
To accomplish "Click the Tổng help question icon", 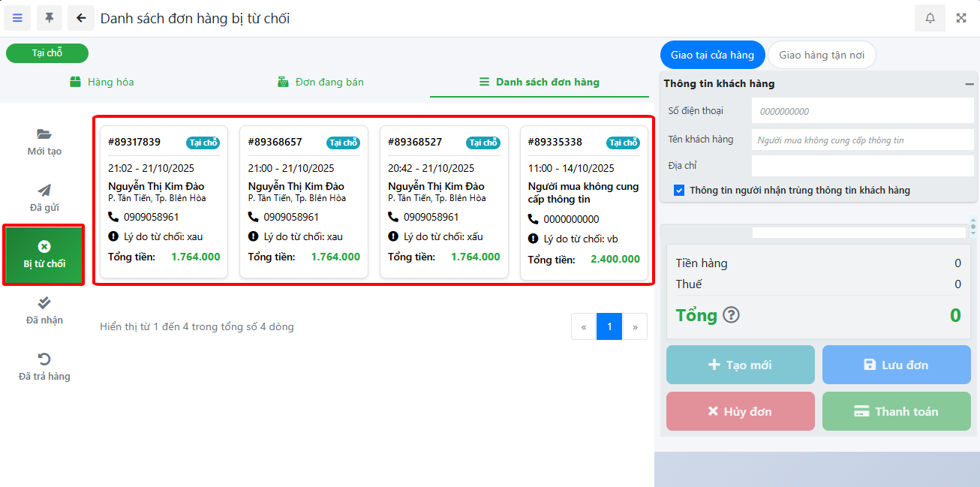I will point(731,315).
